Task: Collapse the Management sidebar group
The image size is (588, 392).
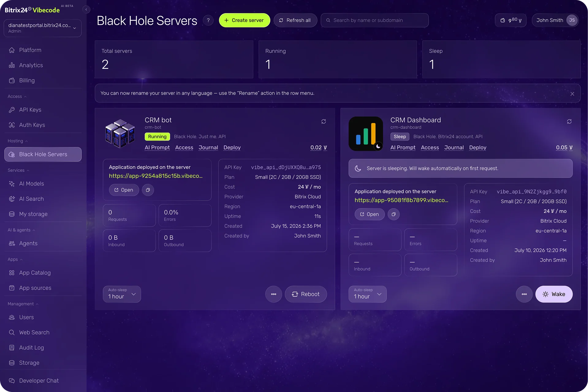Action: (x=23, y=304)
